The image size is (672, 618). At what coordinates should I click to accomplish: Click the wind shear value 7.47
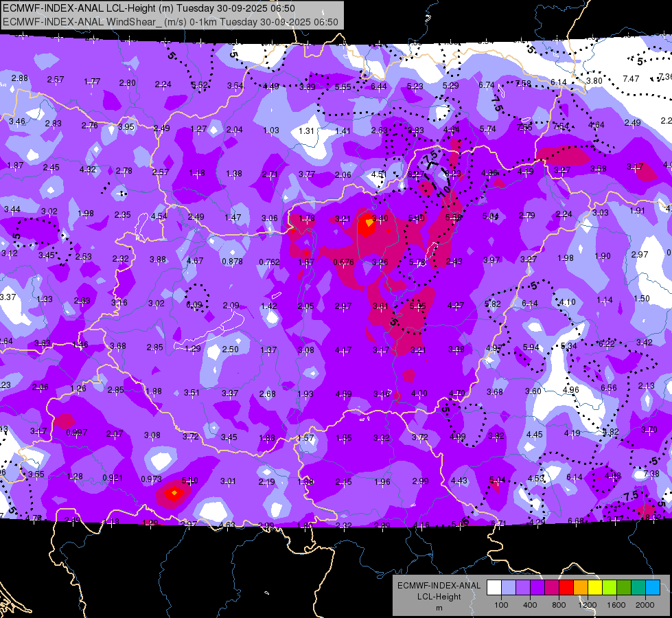(x=631, y=79)
